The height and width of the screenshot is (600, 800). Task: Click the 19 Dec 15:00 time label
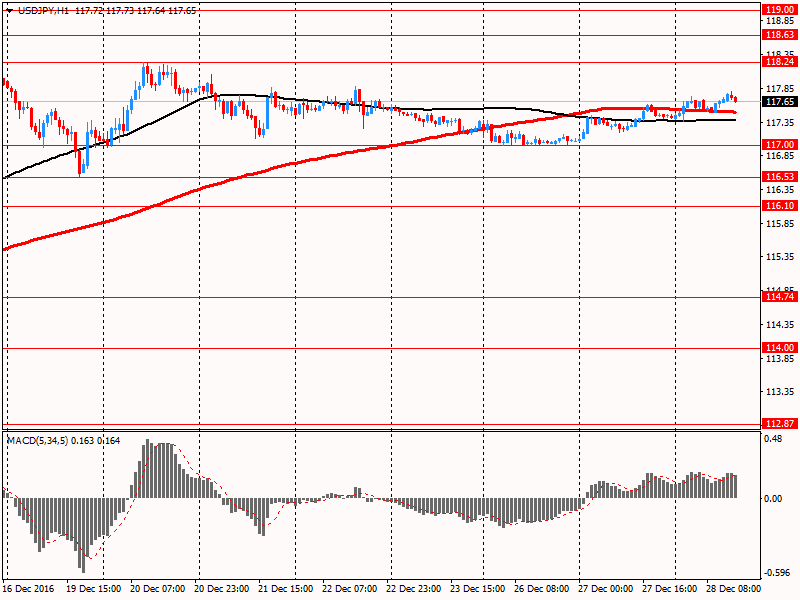[x=93, y=588]
